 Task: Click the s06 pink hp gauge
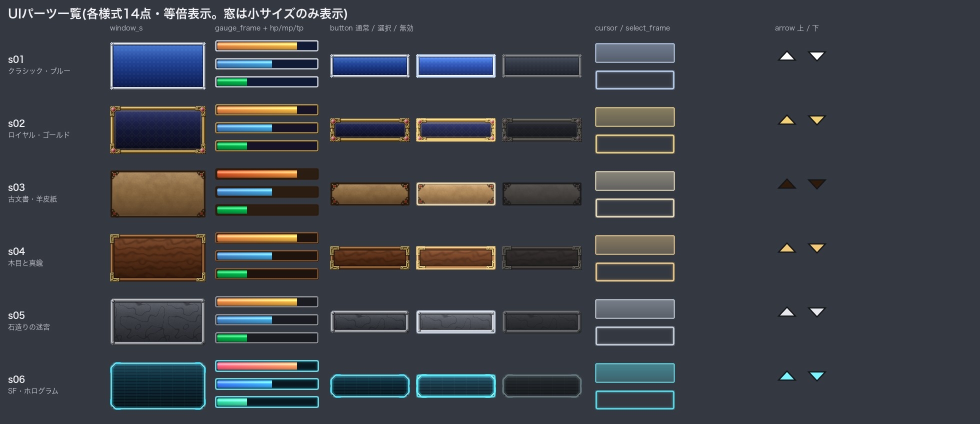(267, 366)
